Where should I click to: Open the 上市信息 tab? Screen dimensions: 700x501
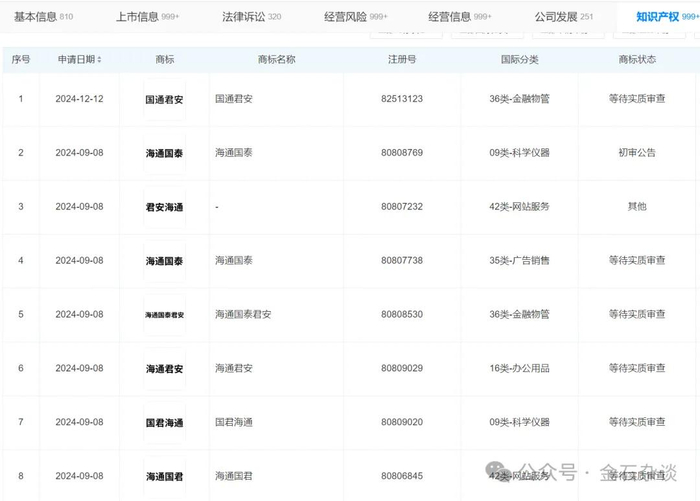[x=147, y=17]
